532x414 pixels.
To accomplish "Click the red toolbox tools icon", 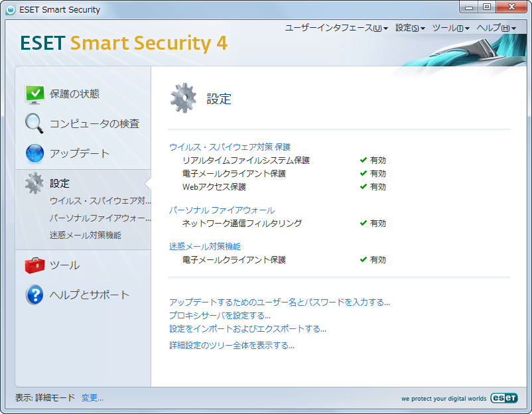I will click(34, 265).
